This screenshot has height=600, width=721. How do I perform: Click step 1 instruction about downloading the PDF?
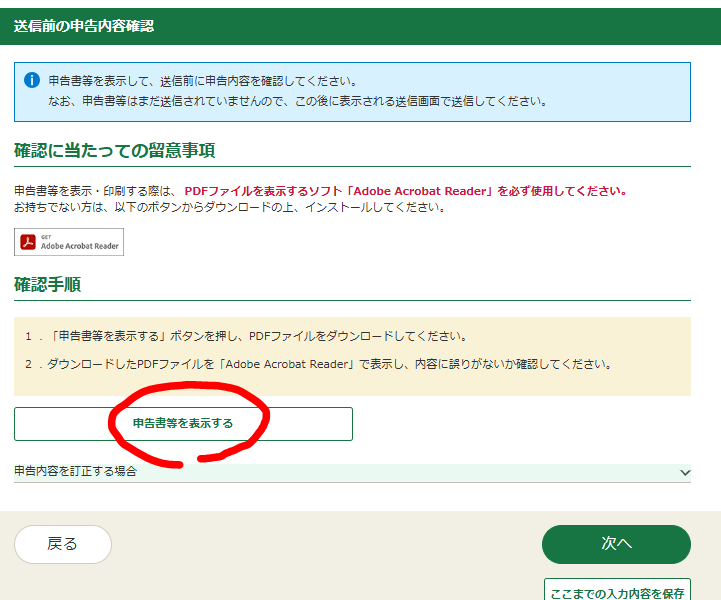click(260, 336)
